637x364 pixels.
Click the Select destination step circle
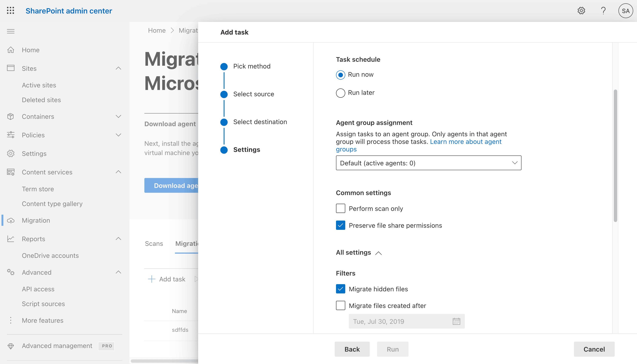tap(224, 122)
